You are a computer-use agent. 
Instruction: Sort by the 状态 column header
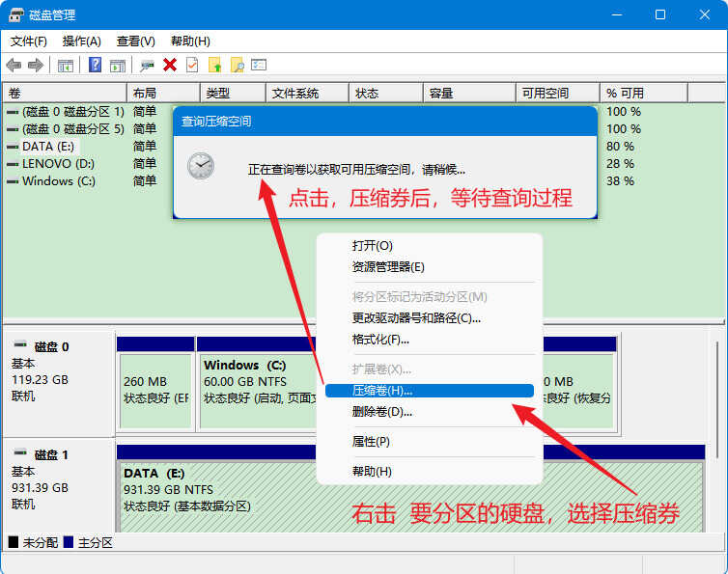tap(386, 94)
